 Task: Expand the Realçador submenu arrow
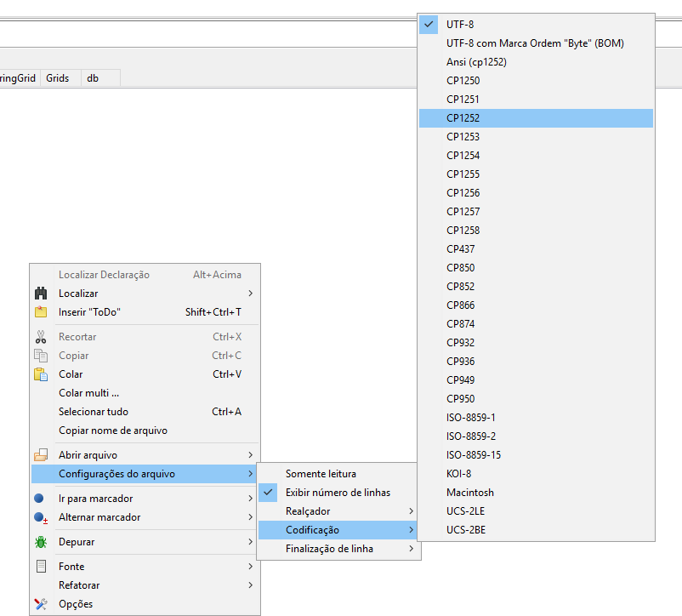click(x=411, y=511)
